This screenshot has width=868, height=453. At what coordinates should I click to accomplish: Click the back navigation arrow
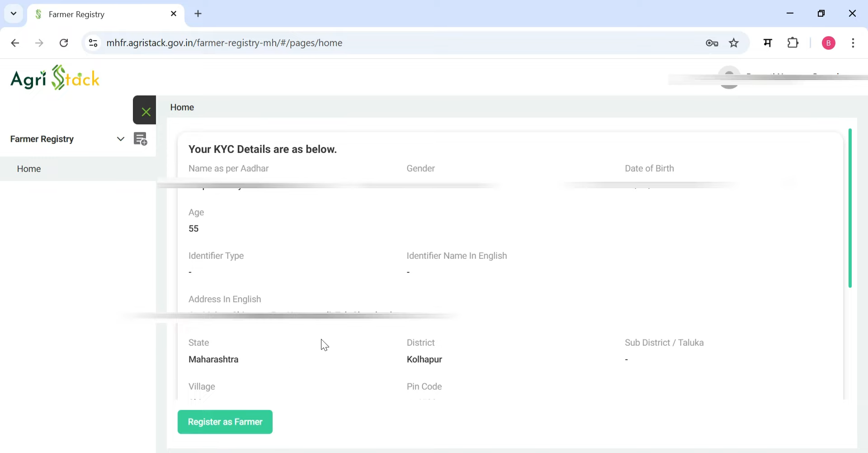pyautogui.click(x=15, y=43)
